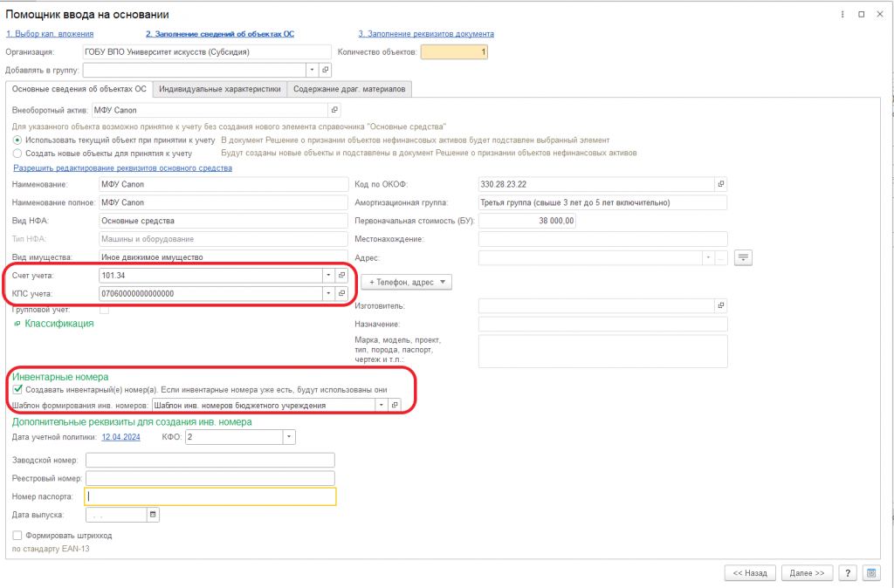Click the help question mark button
This screenshot has width=894, height=588.
(848, 572)
